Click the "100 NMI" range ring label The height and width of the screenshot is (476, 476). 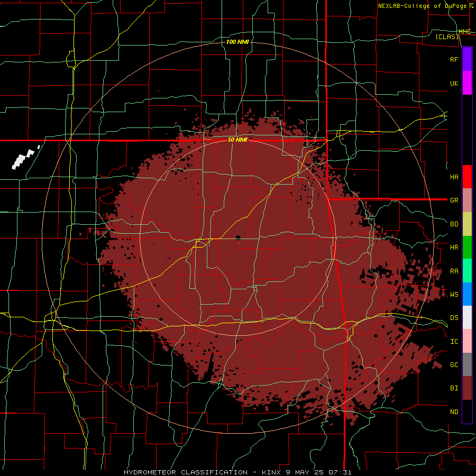point(237,42)
